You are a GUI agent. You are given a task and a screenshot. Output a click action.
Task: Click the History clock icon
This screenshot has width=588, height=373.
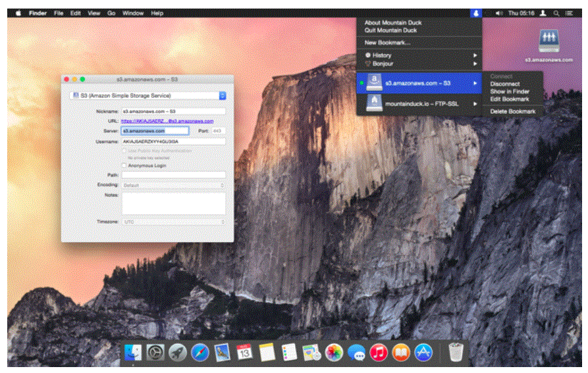coord(368,55)
